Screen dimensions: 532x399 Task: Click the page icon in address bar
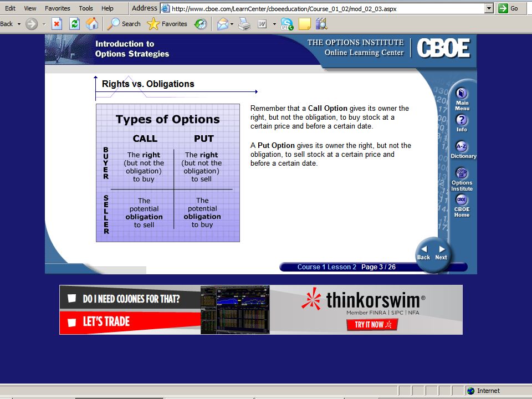165,8
